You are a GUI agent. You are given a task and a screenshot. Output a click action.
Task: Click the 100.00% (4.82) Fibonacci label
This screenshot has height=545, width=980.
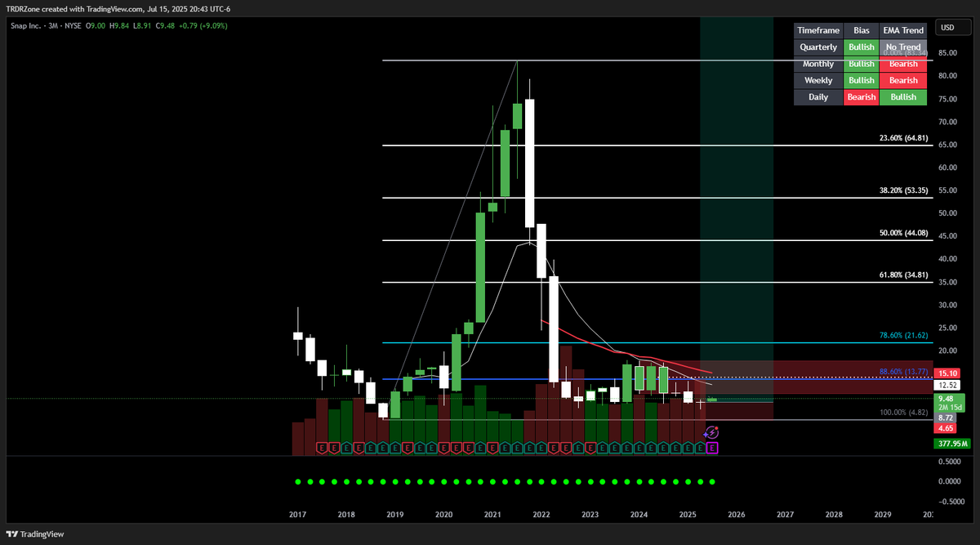click(x=905, y=413)
